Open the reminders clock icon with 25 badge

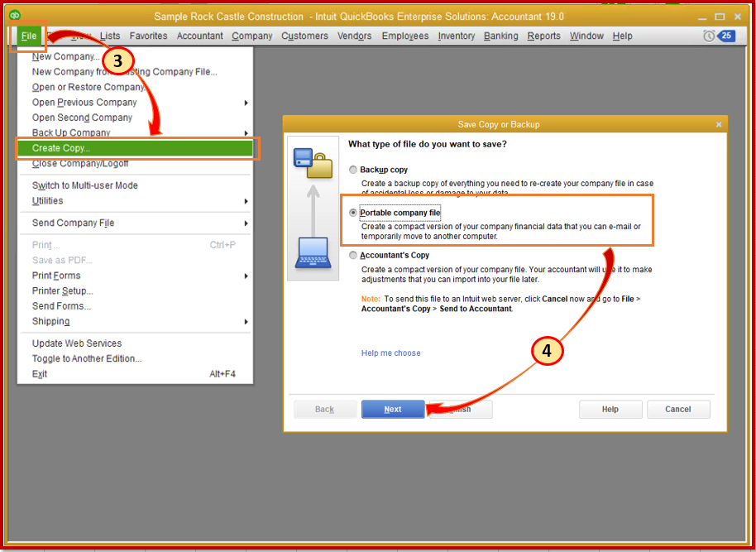pos(719,36)
